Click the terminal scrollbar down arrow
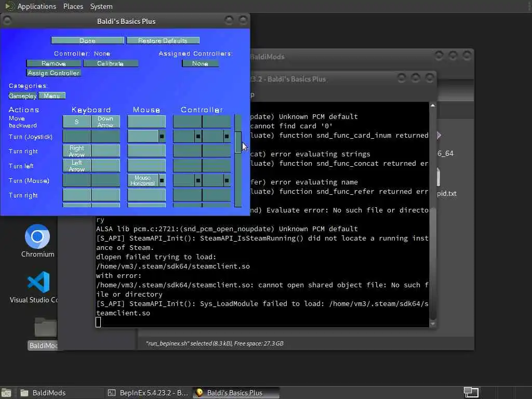Viewport: 532px width, 399px height. [433, 324]
